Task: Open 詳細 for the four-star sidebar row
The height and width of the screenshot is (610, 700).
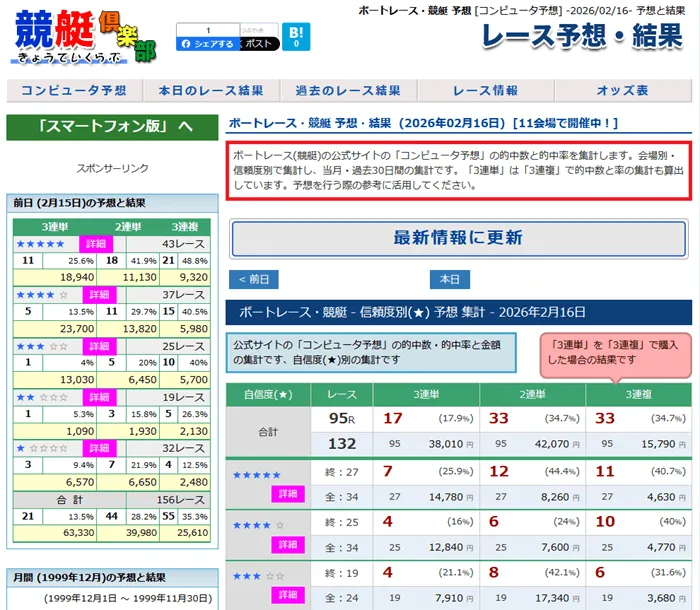Action: click(x=99, y=294)
